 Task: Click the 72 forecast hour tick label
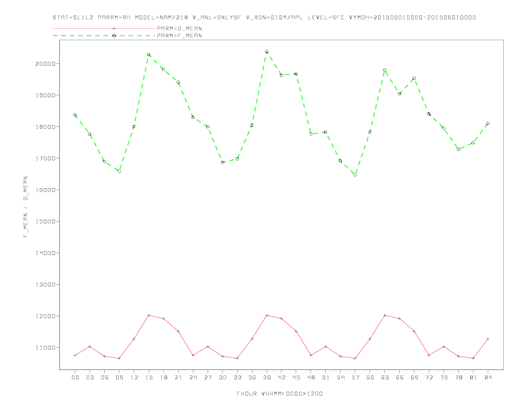(429, 377)
